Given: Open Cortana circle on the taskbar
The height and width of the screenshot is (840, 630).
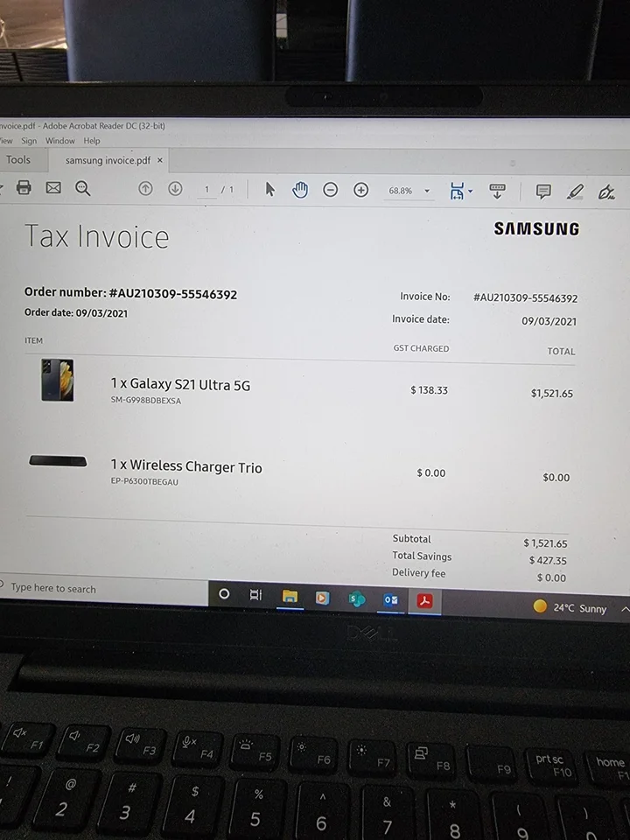Looking at the screenshot, I should (x=225, y=593).
